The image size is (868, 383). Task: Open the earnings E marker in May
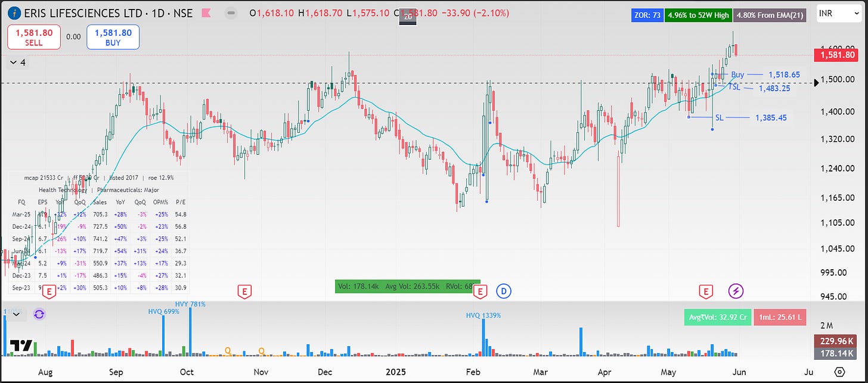(x=706, y=291)
